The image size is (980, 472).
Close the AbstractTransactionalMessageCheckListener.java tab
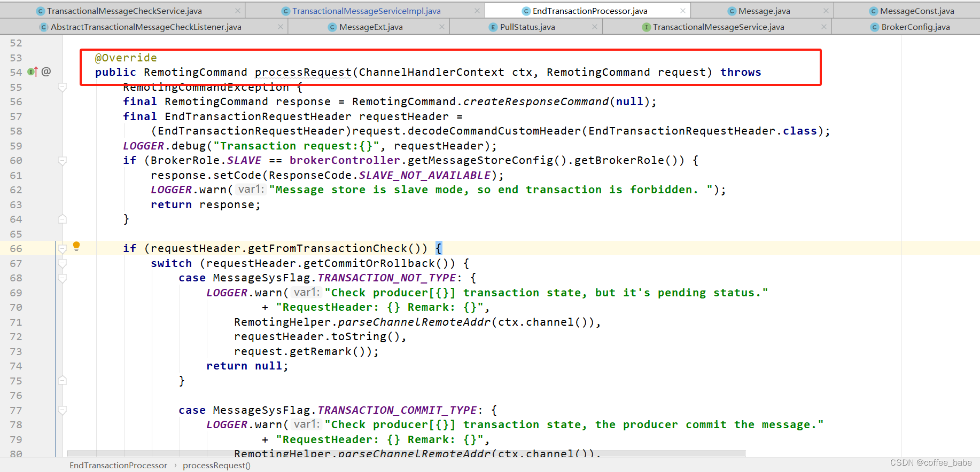pyautogui.click(x=281, y=27)
